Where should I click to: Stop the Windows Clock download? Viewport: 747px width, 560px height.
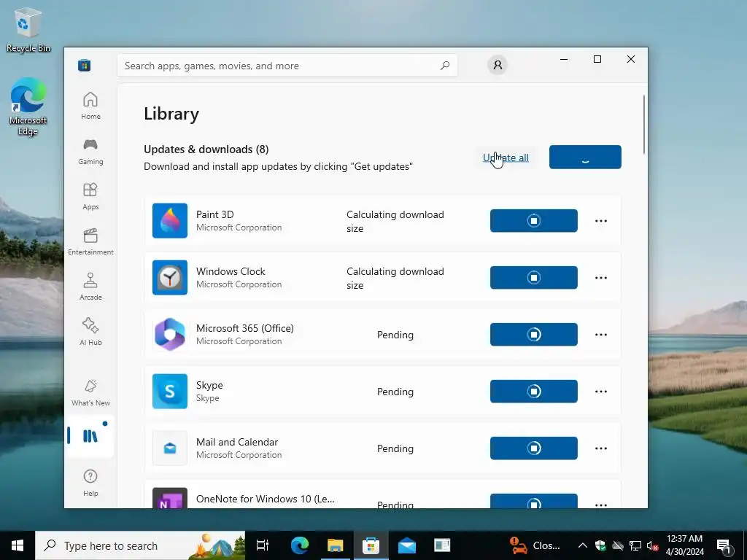(533, 278)
